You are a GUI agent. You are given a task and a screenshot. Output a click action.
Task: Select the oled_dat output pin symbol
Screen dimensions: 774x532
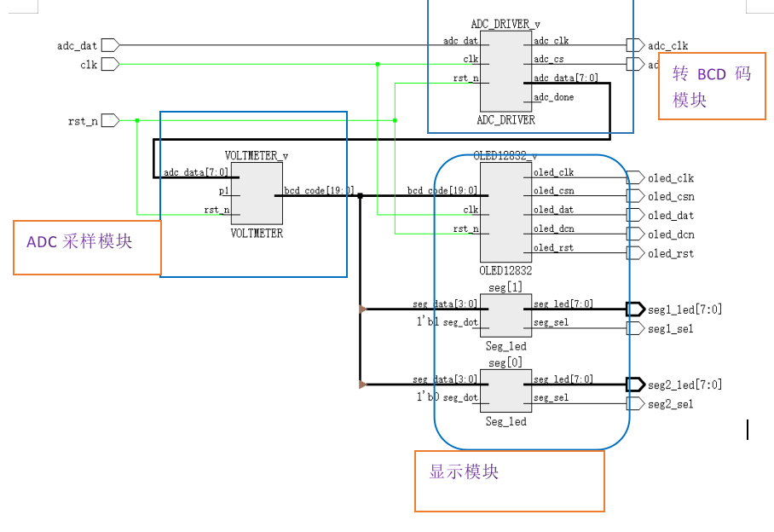coord(634,215)
